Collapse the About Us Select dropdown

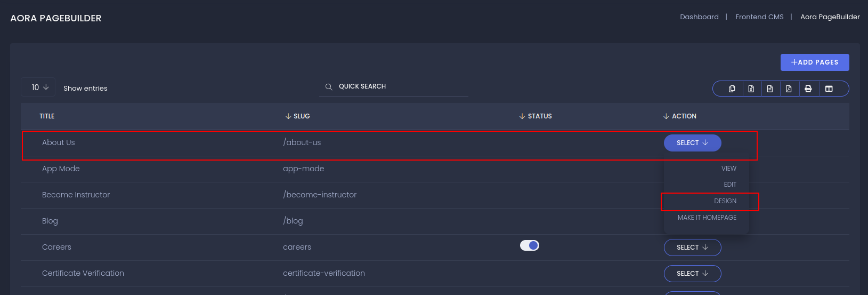[x=693, y=143]
